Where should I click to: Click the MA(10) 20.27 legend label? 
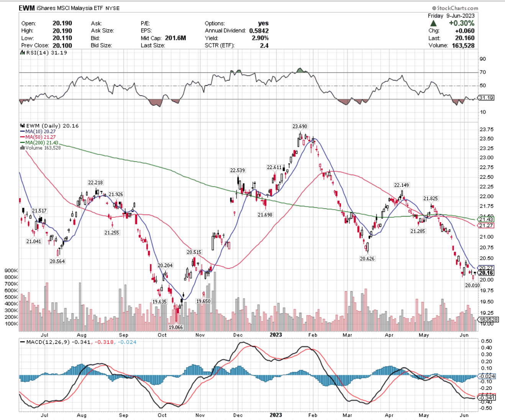point(41,131)
